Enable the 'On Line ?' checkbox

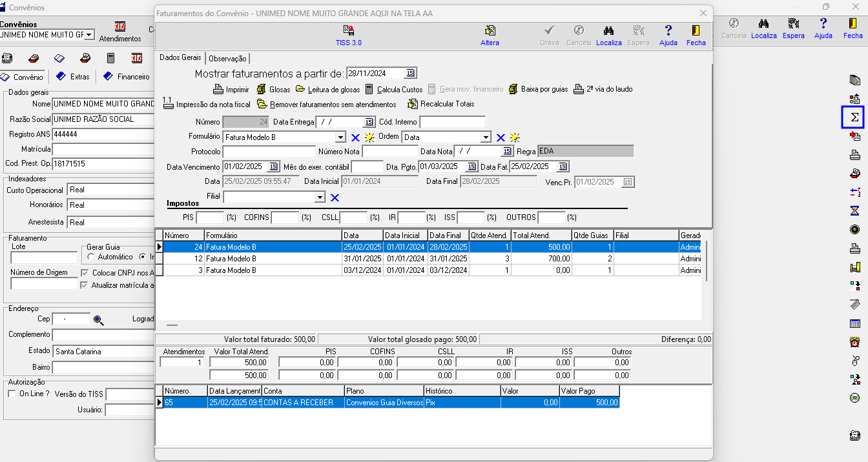click(11, 394)
